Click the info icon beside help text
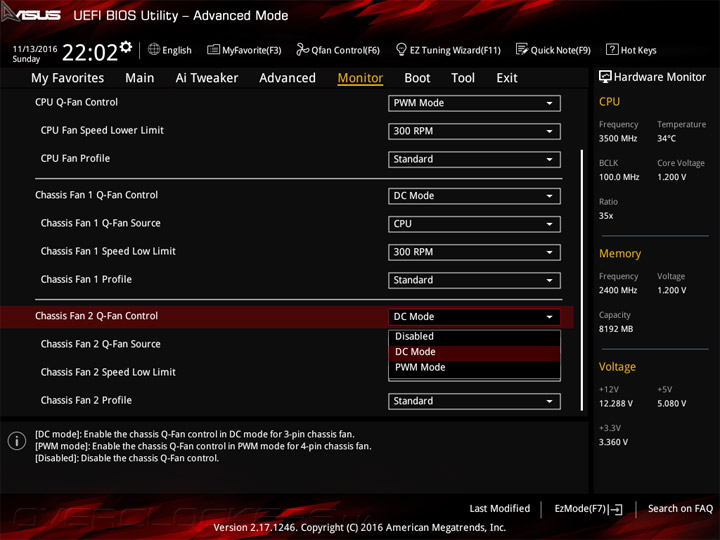This screenshot has width=720, height=540. tap(17, 441)
